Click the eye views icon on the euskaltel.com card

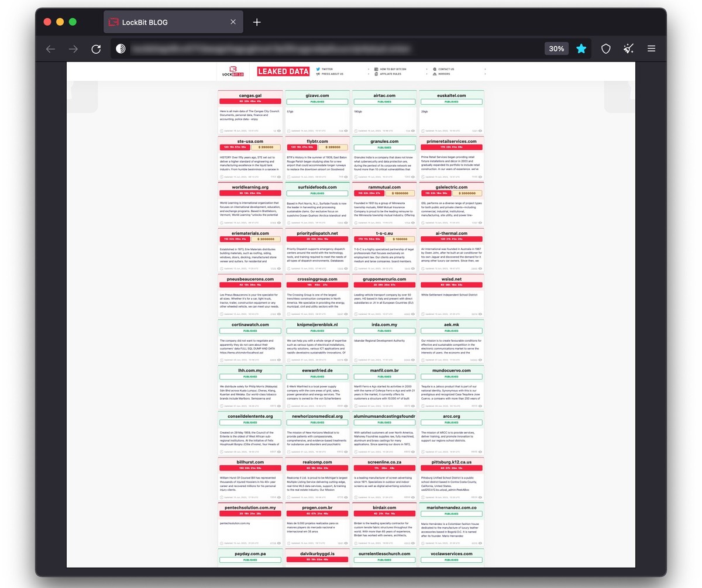pyautogui.click(x=480, y=131)
